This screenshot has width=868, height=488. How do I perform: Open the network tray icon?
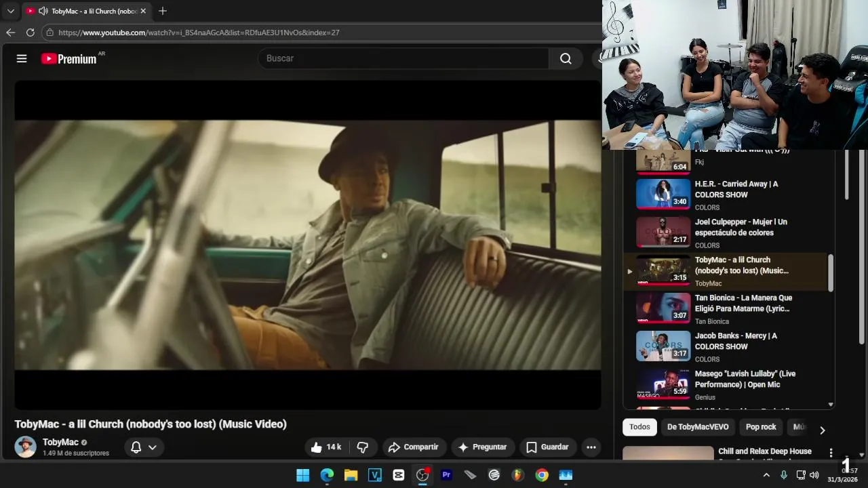(801, 475)
